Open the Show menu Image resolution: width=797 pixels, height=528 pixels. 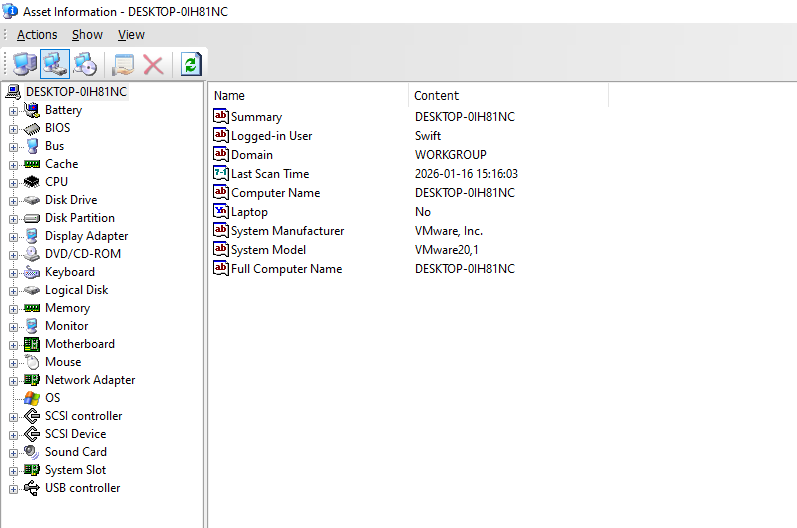pos(87,35)
